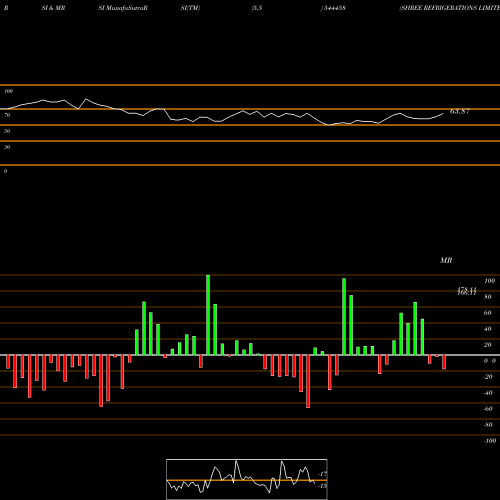Viewport: 500px width, 500px height.
Task: Click the "SI(TM)" header label
Action: click(190, 8)
